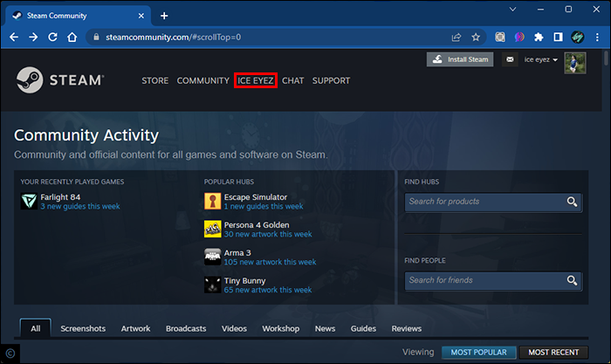Open the Arma 3 hub
This screenshot has width=611, height=364.
[237, 253]
